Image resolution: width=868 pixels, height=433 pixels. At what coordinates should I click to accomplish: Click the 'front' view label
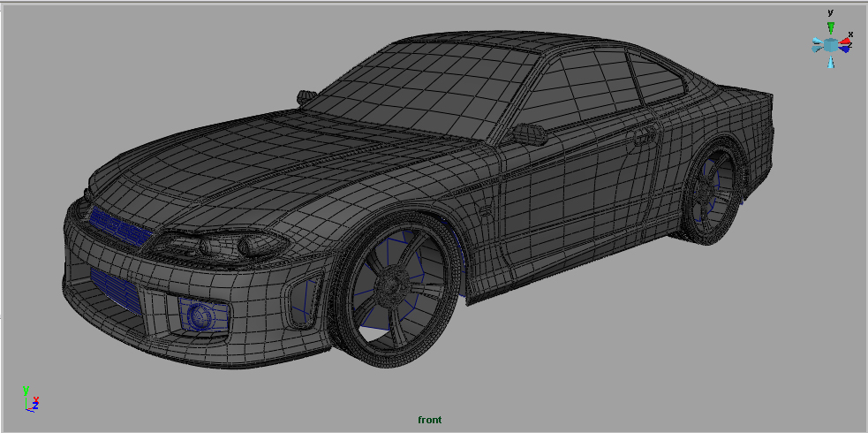point(429,421)
